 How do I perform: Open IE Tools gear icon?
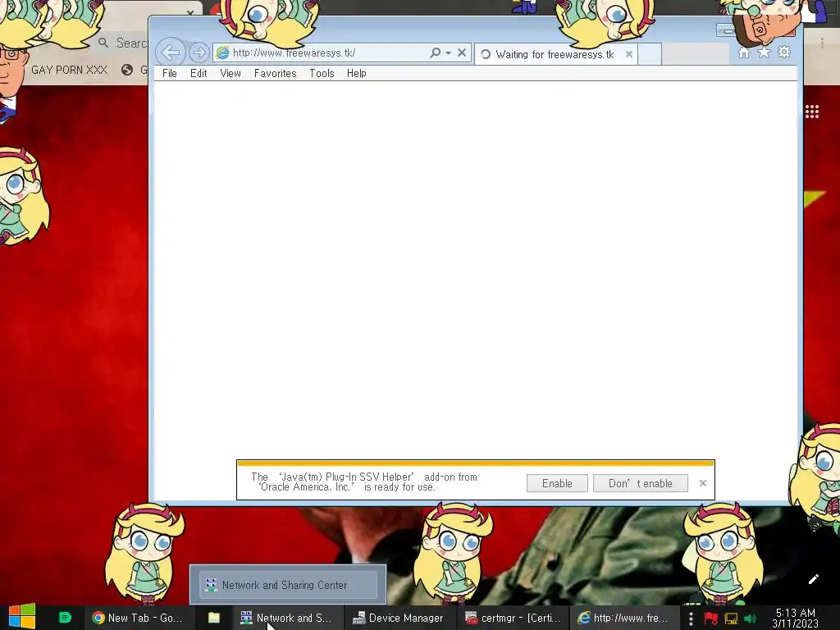point(784,52)
